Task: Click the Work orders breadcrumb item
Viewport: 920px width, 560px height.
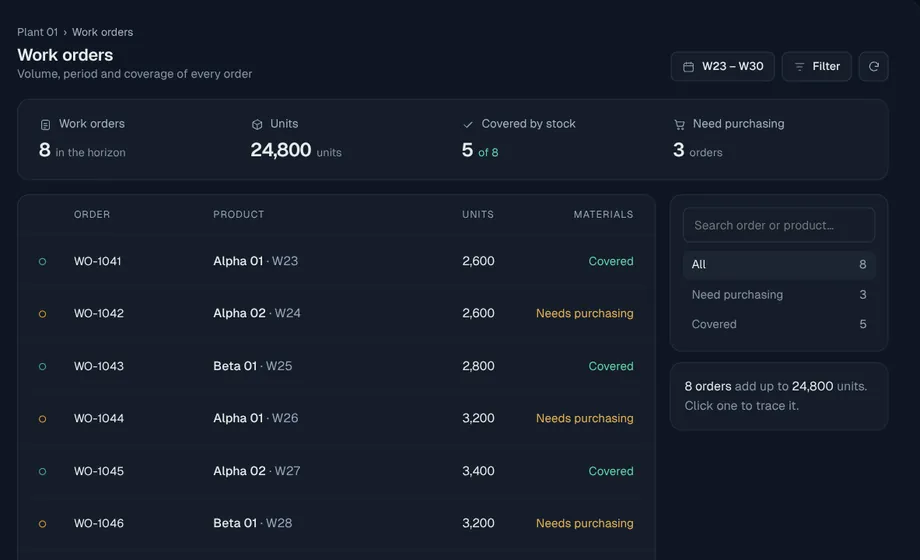Action: 102,32
